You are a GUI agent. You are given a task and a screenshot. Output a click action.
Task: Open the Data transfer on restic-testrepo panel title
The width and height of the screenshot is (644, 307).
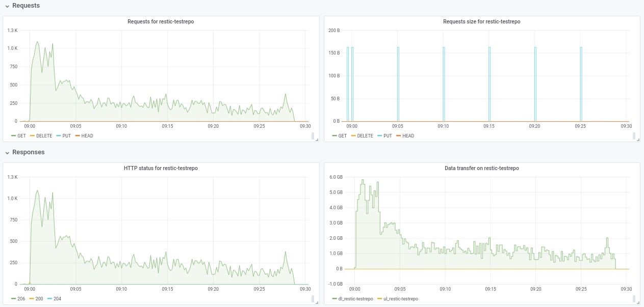tap(482, 168)
